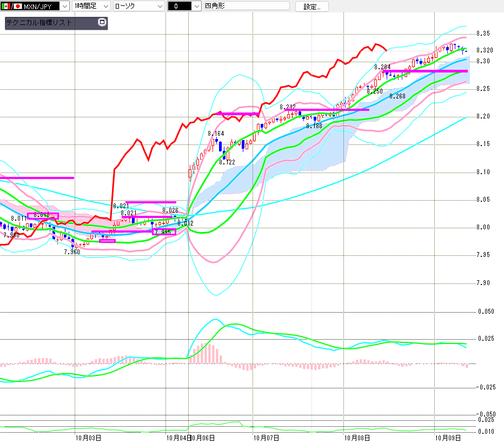This screenshot has height=443, width=504.
Task: Select the 8.284 price label on chart
Action: point(382,67)
